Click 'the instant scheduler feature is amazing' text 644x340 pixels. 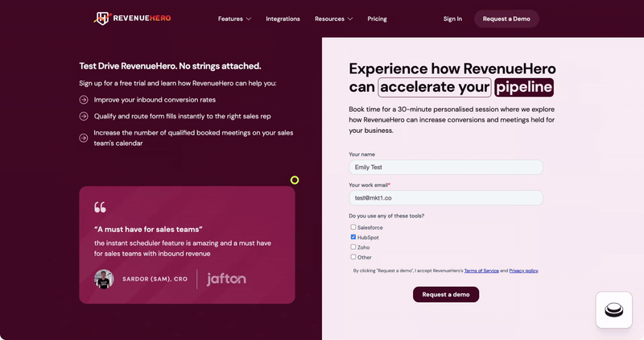point(183,248)
